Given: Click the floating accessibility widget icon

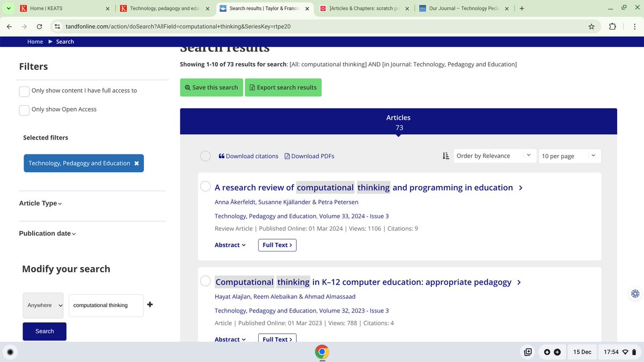Looking at the screenshot, I should [x=635, y=293].
